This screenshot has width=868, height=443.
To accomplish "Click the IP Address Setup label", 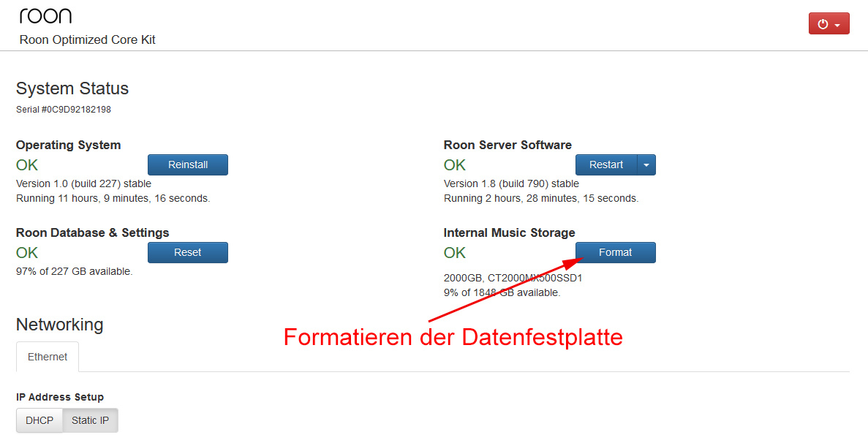I will coord(60,397).
